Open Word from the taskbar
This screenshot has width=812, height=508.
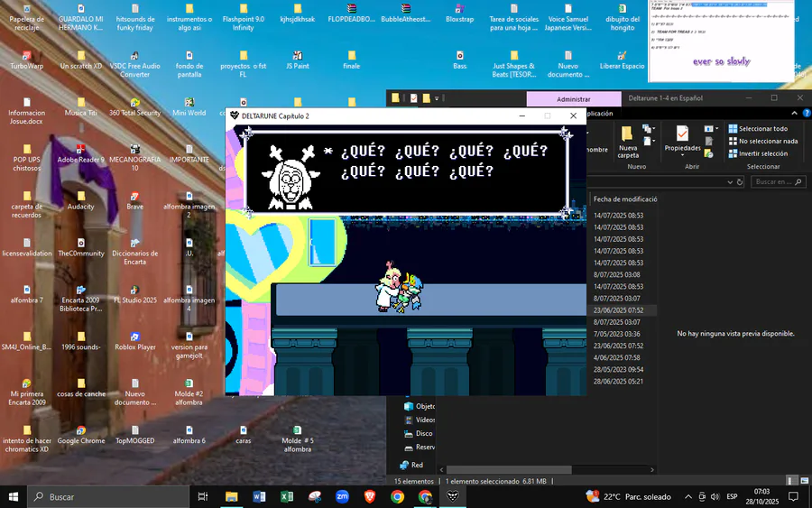click(x=259, y=496)
